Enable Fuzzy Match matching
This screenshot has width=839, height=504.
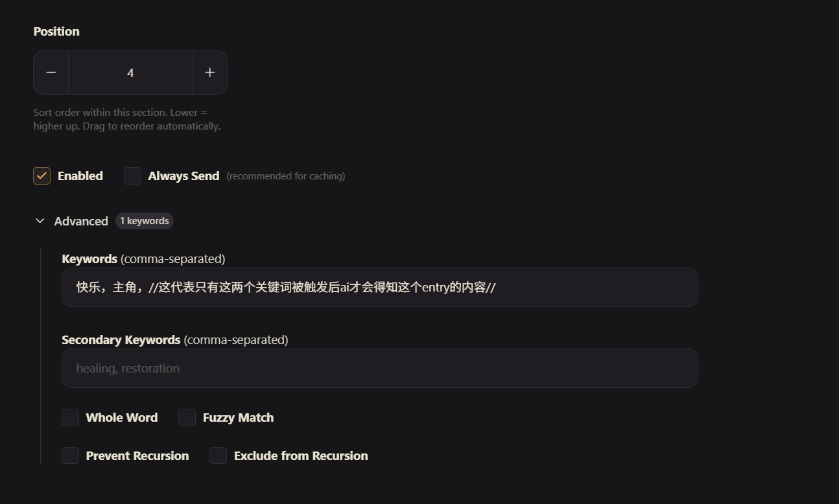pyautogui.click(x=187, y=417)
